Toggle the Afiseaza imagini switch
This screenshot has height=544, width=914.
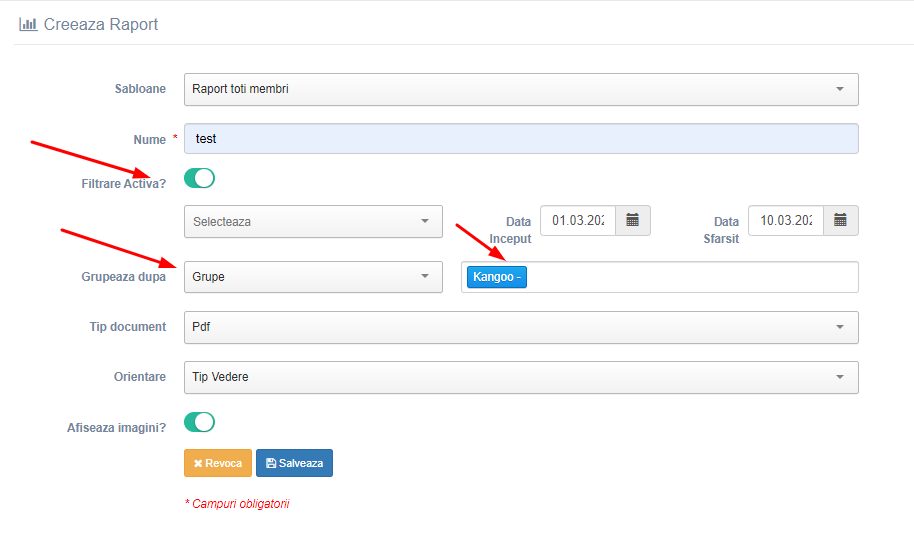199,422
